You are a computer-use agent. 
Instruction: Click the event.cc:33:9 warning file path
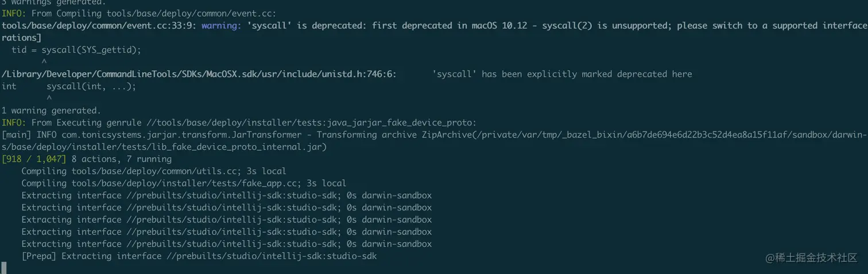(x=99, y=26)
